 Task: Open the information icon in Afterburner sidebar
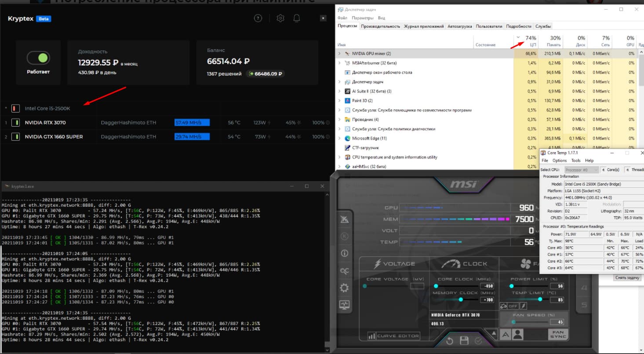(344, 253)
